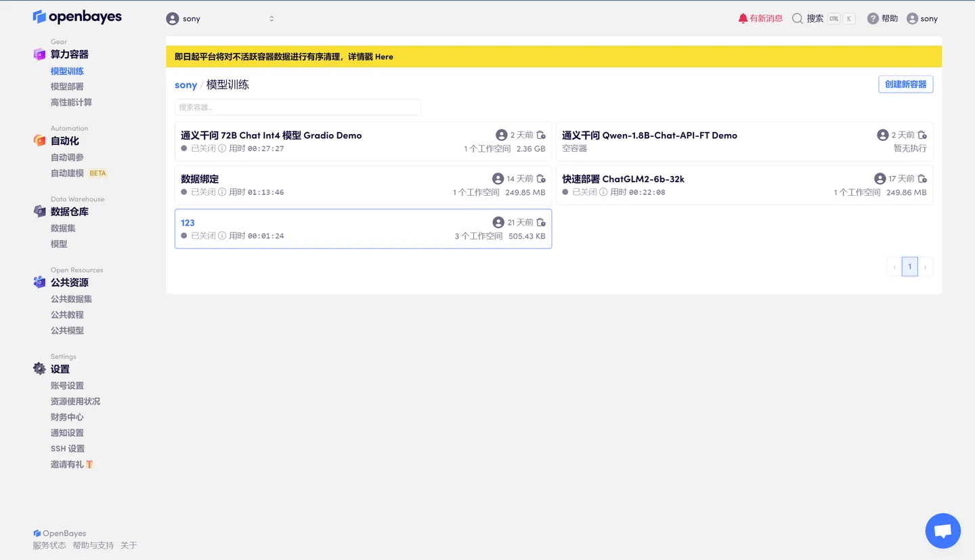Open the container named 123
Screen dimensions: 975x560
pyautogui.click(x=188, y=222)
